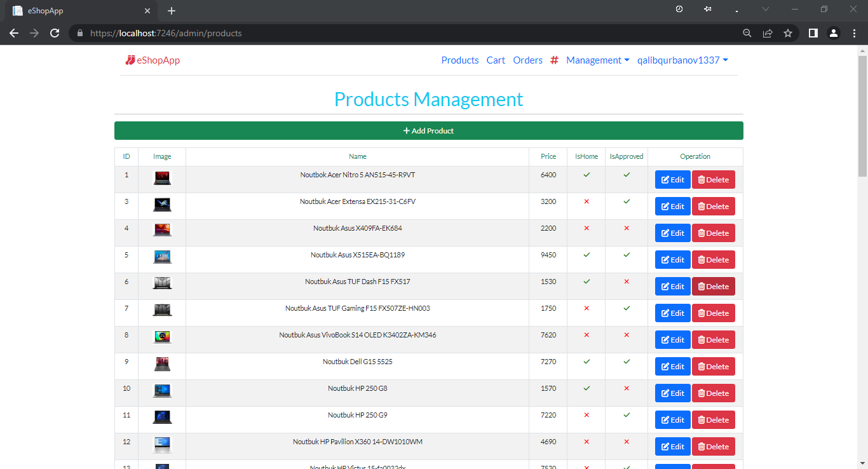868x469 pixels.
Task: Click the padlock site info icon
Action: pyautogui.click(x=80, y=33)
